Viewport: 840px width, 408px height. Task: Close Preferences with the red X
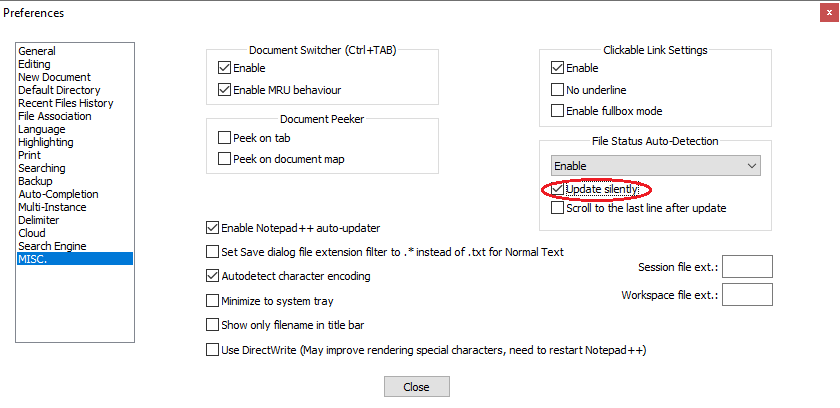click(x=829, y=12)
